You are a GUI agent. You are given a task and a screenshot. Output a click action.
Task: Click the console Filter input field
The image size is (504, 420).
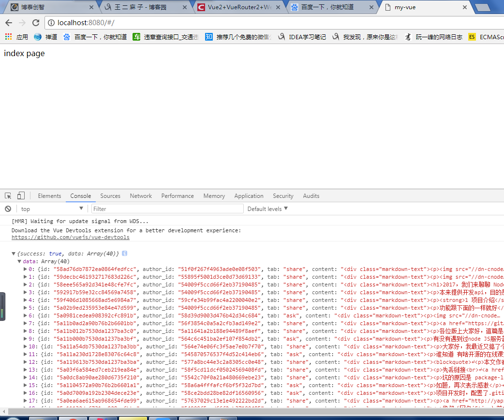tap(167, 209)
